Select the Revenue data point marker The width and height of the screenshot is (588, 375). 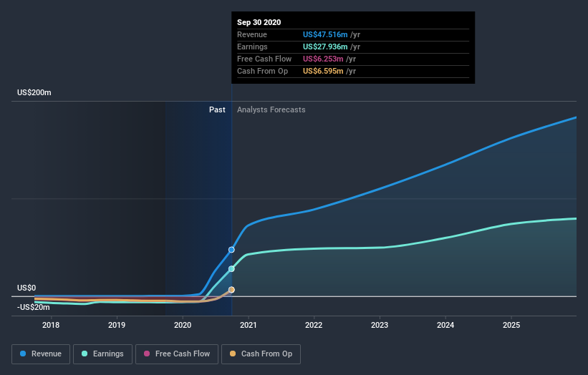(x=231, y=250)
